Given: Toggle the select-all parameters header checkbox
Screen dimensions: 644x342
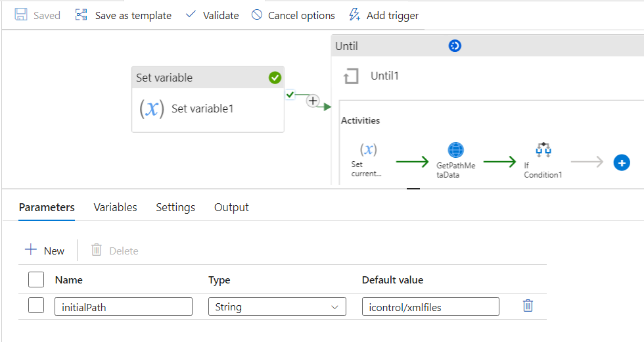Looking at the screenshot, I should 36,280.
